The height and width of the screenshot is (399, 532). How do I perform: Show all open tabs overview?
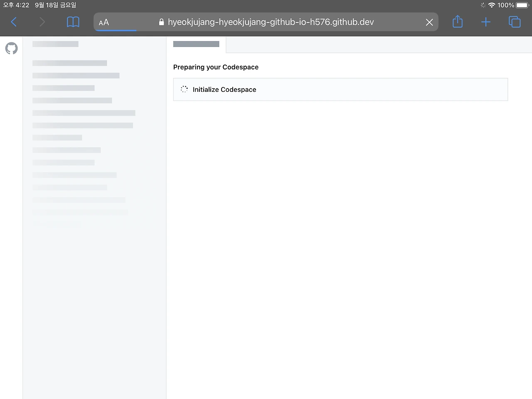coord(515,22)
